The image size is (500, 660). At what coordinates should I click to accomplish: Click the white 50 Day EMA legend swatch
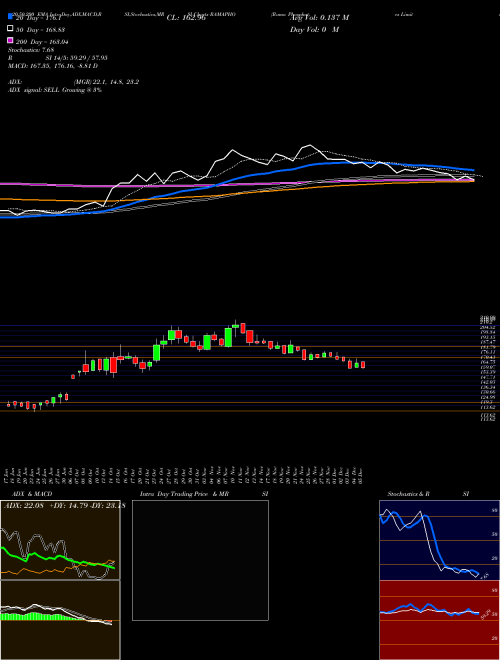(10, 29)
